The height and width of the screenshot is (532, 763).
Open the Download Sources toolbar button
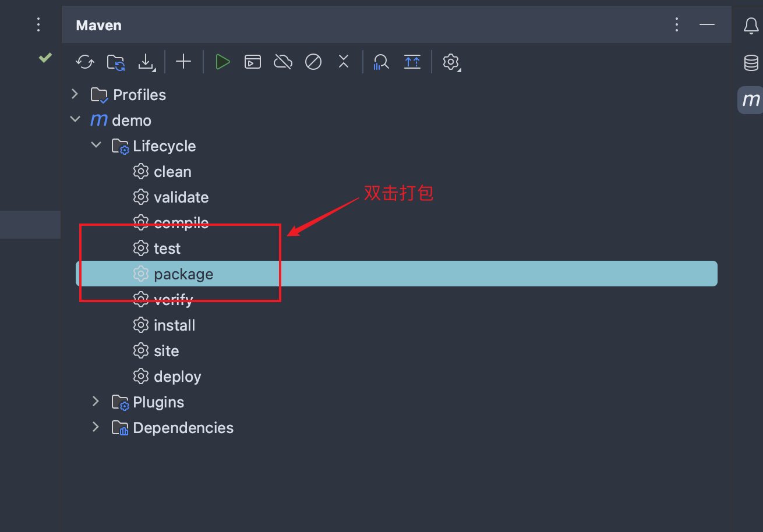click(146, 62)
